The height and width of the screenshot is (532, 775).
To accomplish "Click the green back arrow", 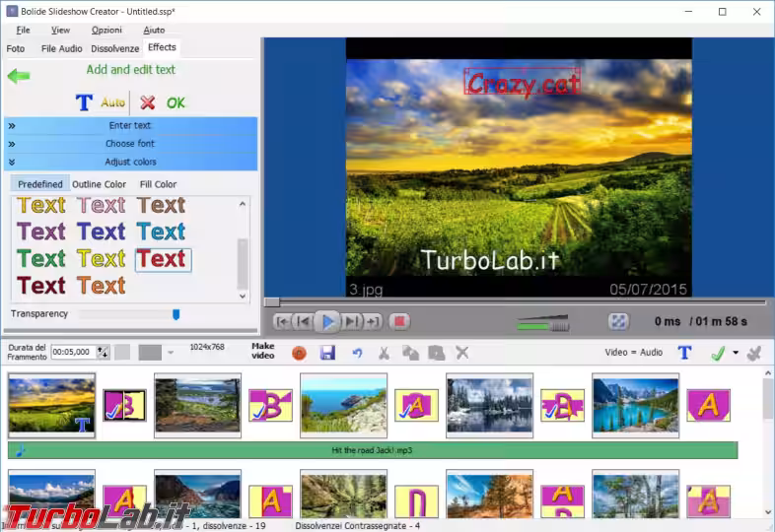I will pos(19,76).
